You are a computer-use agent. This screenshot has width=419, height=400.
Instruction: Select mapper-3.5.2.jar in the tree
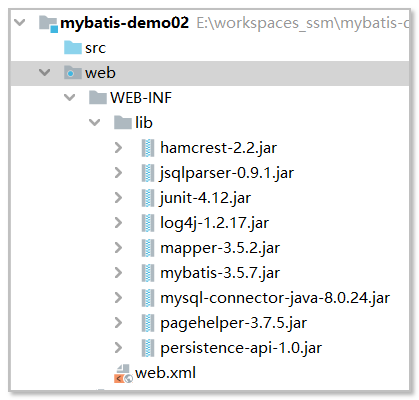pyautogui.click(x=220, y=248)
